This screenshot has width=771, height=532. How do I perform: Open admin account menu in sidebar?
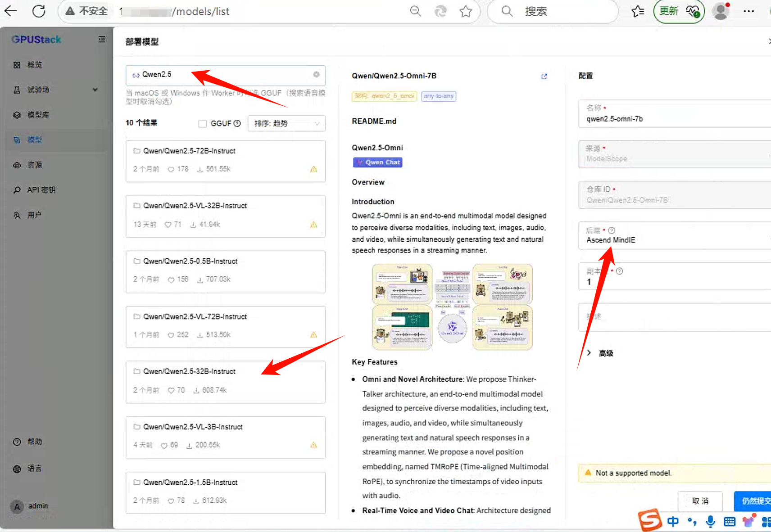coord(30,506)
